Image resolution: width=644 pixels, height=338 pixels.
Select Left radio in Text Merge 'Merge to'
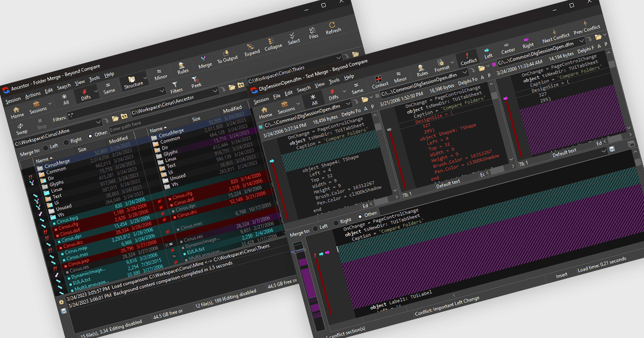coord(316,227)
